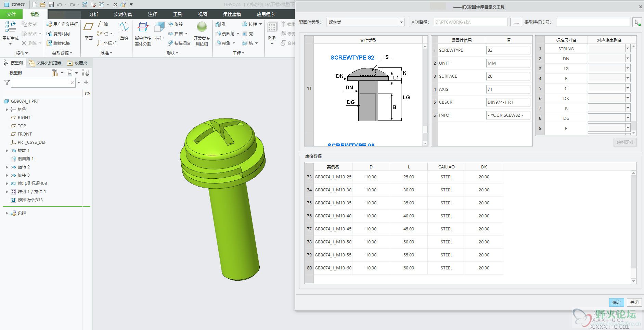Select GB9074_1.PRT in the model tree
Screen dimensions: 644x330
tap(25, 101)
